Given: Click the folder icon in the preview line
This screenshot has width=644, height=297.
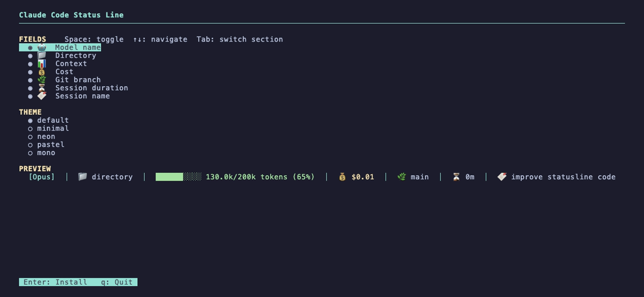Looking at the screenshot, I should (x=83, y=177).
